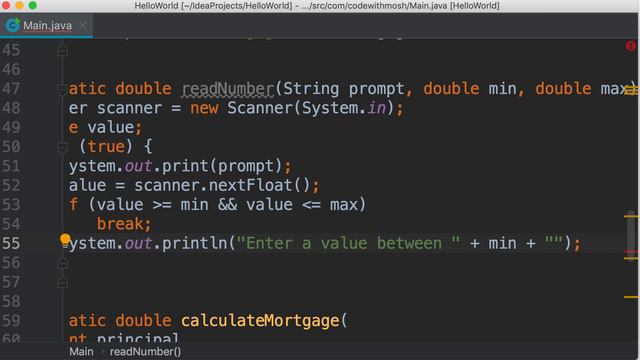Click the green maximize window button
Image resolution: width=640 pixels, height=360 pixels.
(33, 5)
